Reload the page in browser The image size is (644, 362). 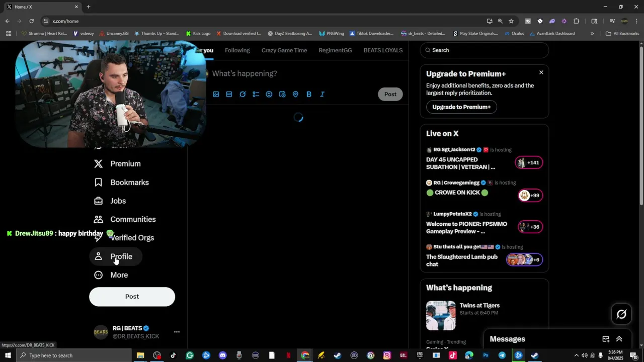[31, 21]
